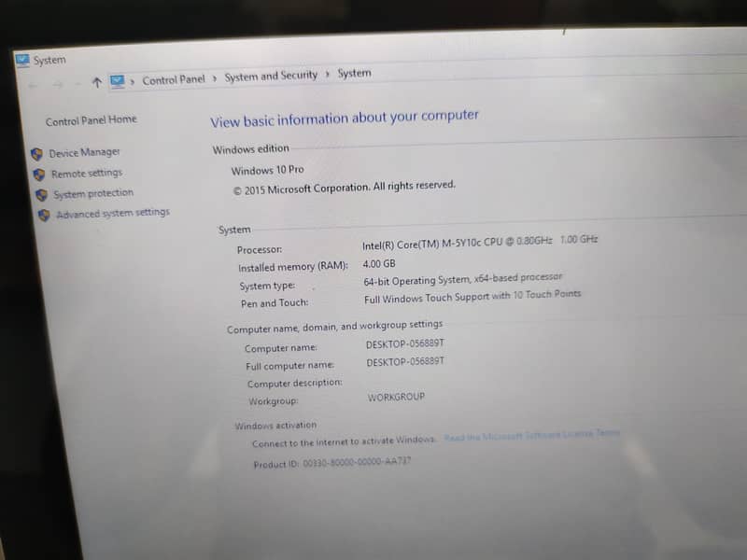
Task: Click the '© 2015 Microsoft Corporation' copyright text
Action: (344, 188)
